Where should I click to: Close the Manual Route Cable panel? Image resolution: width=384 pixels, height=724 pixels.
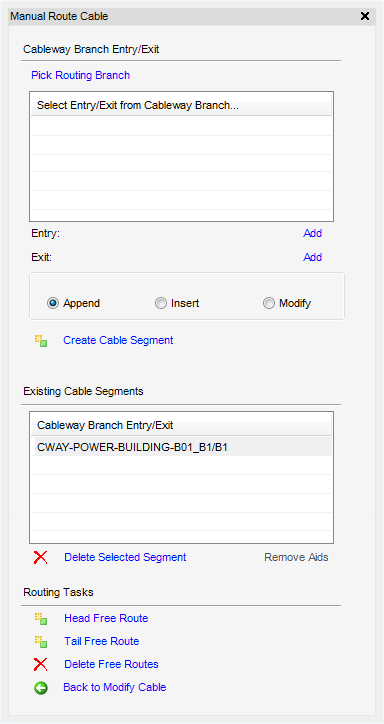[x=365, y=16]
